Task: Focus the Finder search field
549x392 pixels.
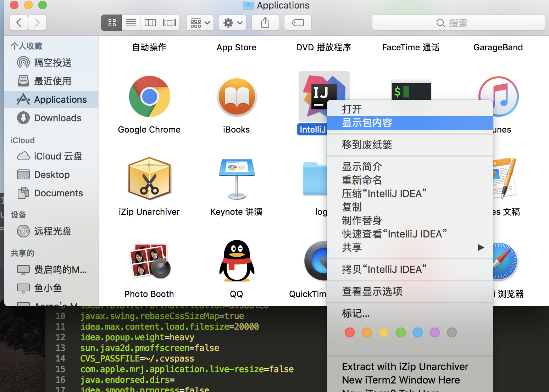Action: click(x=458, y=23)
